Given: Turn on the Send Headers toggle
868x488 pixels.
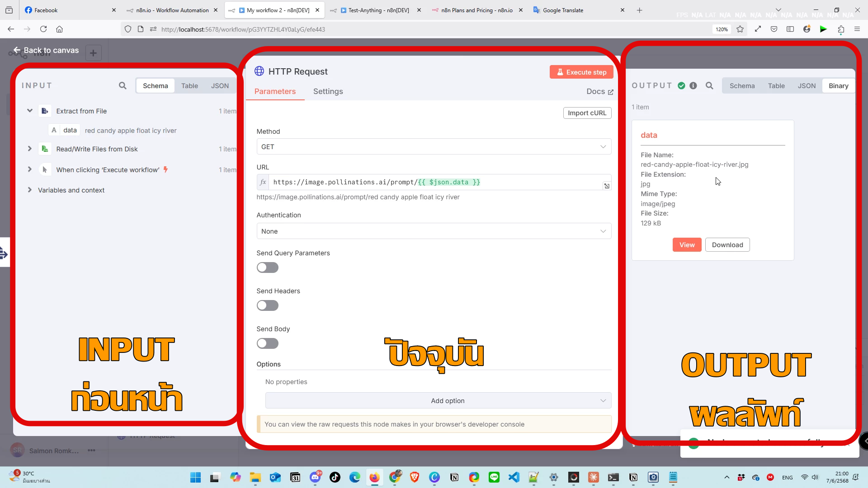Looking at the screenshot, I should tap(267, 306).
